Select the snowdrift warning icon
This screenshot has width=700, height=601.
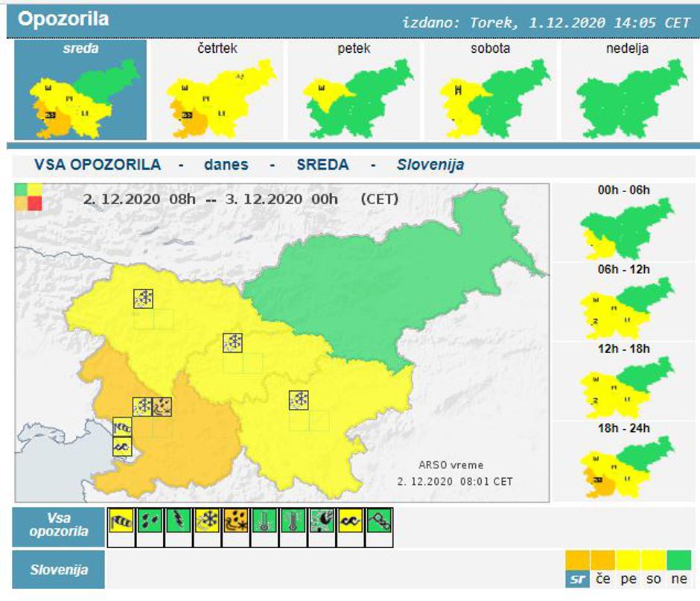click(x=322, y=522)
